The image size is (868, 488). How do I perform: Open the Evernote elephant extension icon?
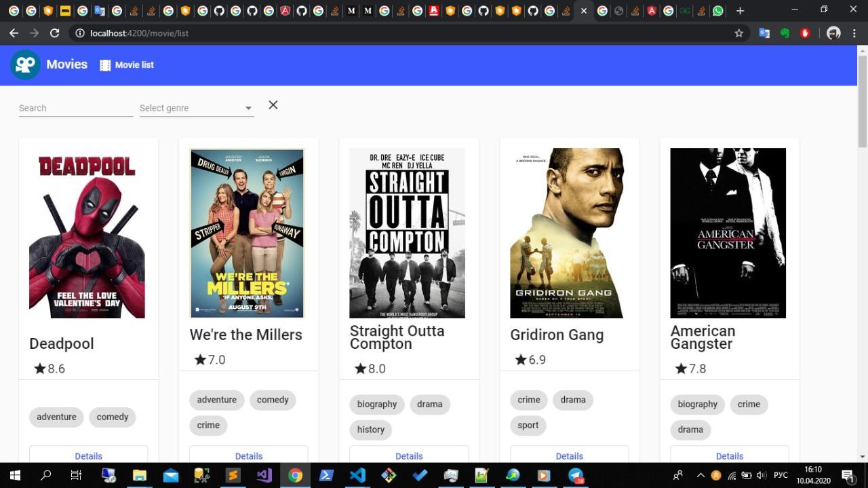[x=785, y=33]
